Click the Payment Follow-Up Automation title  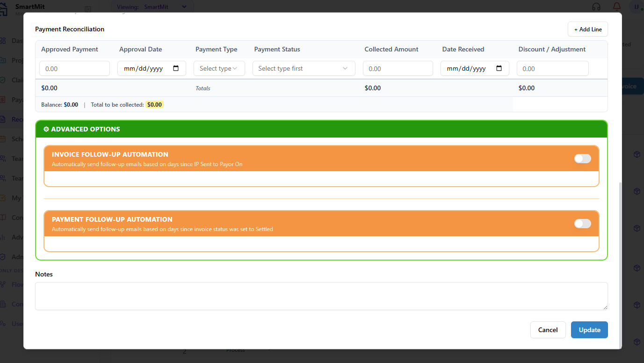(112, 219)
